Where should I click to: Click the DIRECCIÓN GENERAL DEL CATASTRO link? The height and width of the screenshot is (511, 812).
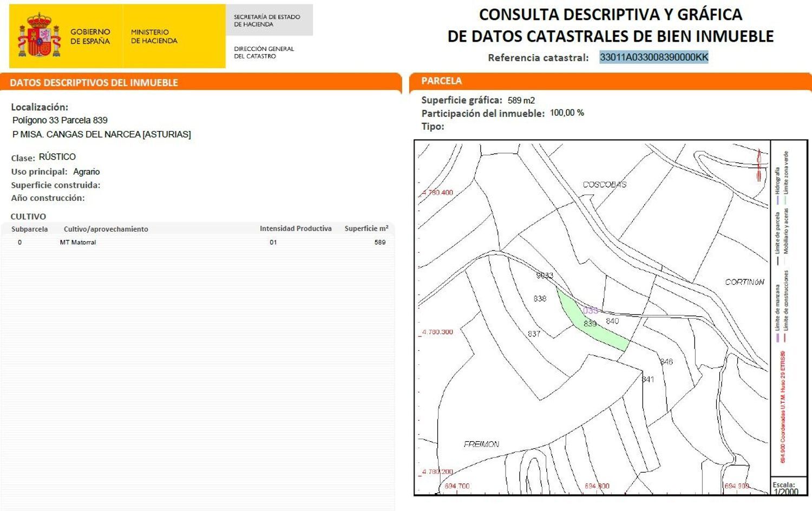tap(264, 51)
